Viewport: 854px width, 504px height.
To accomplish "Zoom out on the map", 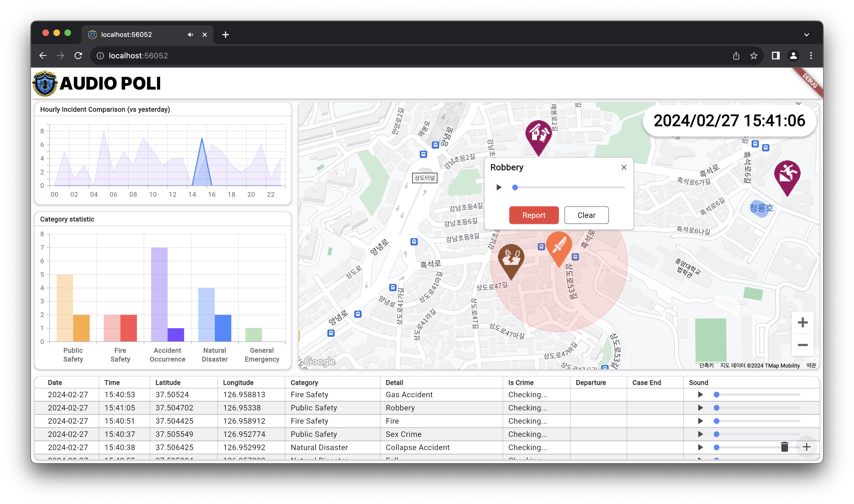I will coord(802,345).
